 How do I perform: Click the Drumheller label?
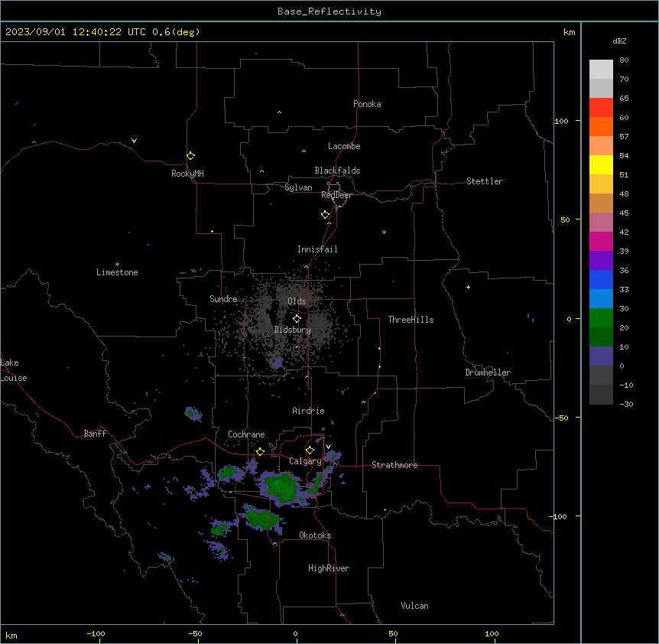click(x=488, y=372)
